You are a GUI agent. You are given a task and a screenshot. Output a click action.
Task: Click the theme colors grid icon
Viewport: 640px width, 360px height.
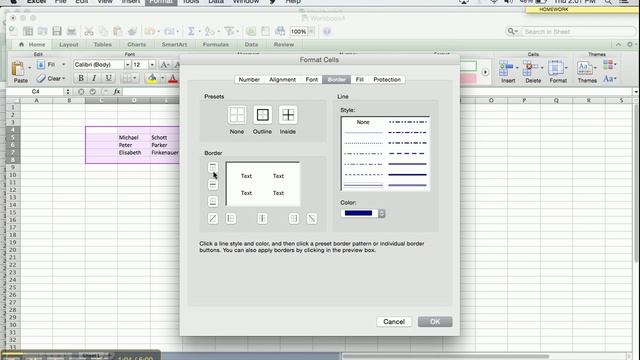pyautogui.click(x=608, y=64)
